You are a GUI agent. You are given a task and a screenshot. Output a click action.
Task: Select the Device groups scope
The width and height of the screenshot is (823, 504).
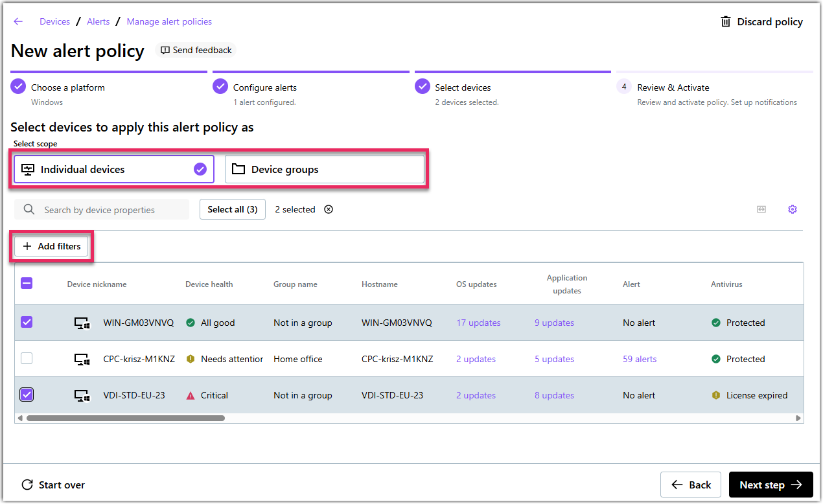(x=325, y=169)
